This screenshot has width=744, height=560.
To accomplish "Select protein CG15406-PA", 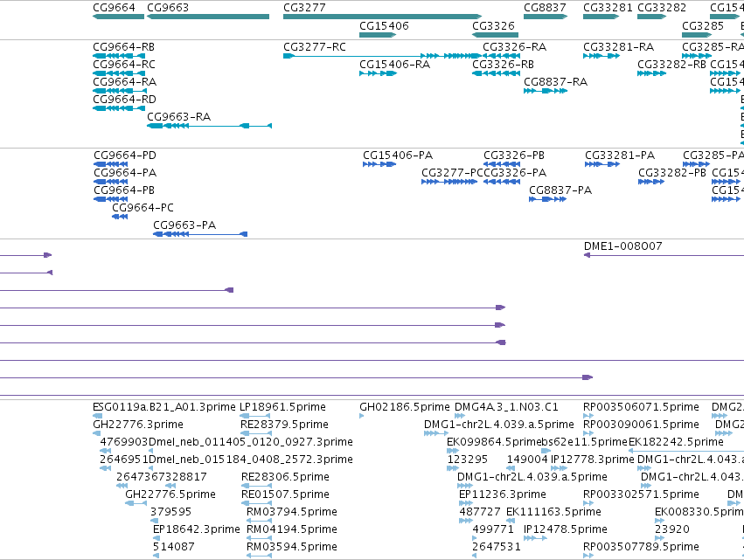I will (x=379, y=164).
